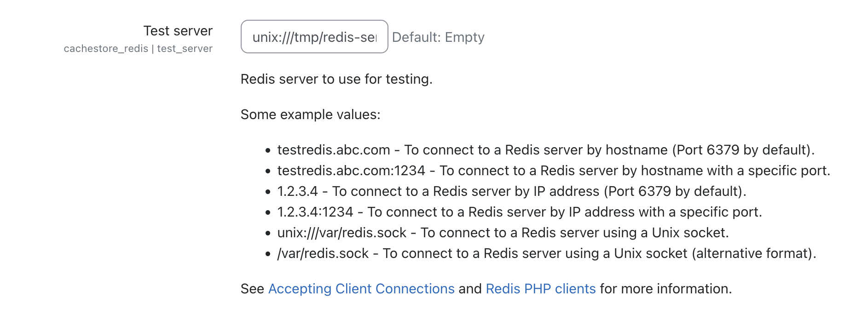Viewport: 868px width, 309px height.
Task: Select the '1.2.3.4:1234' IP with port example
Action: pyautogui.click(x=520, y=212)
